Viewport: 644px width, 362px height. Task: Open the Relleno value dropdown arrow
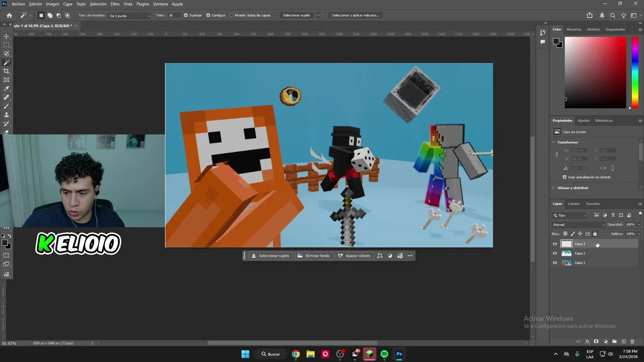coord(639,234)
